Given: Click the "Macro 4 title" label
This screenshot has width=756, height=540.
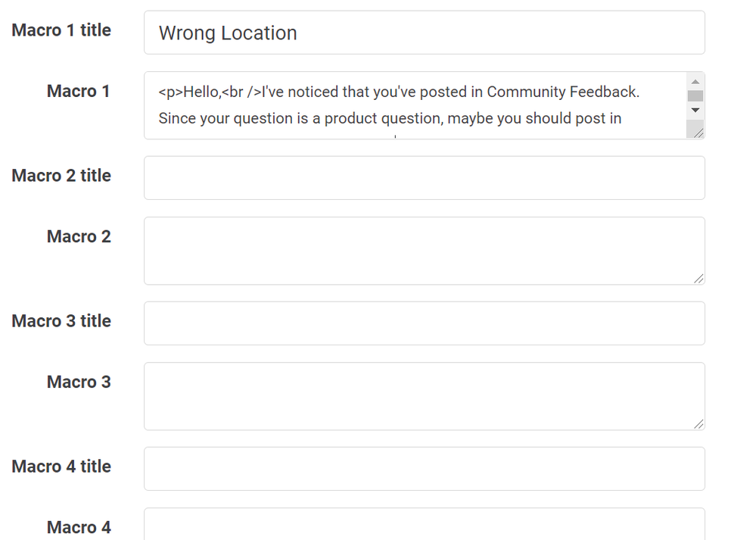Looking at the screenshot, I should click(61, 467).
